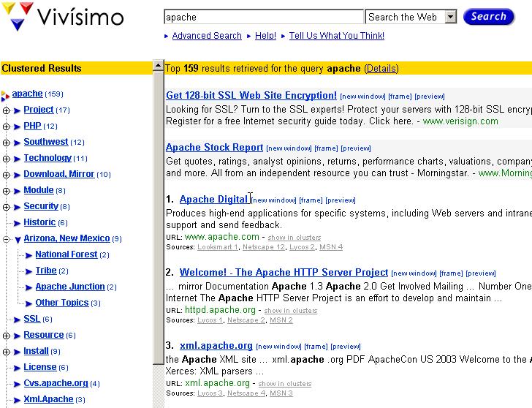Open Apache Stock Report in frame
The image size is (532, 408).
(x=326, y=148)
